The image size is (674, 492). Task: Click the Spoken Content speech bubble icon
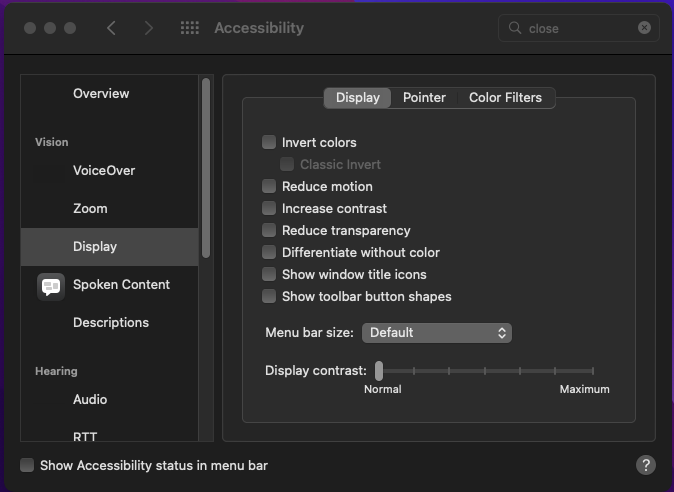pyautogui.click(x=51, y=286)
